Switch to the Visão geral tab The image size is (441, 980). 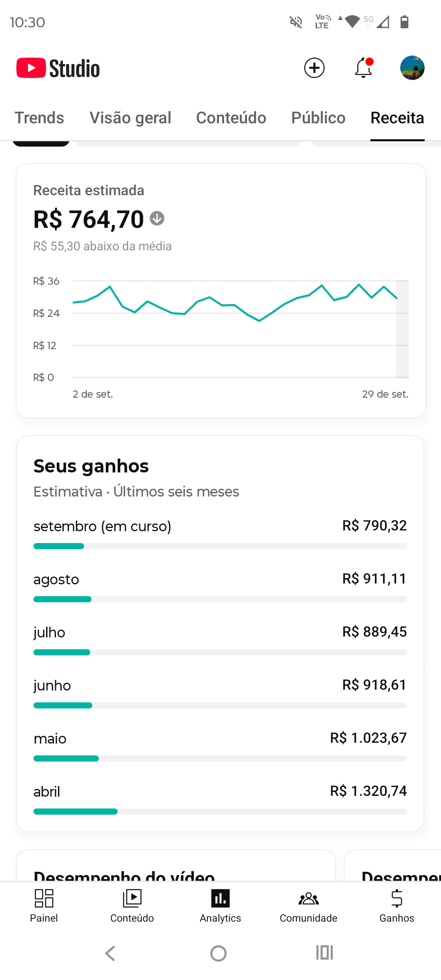[130, 118]
